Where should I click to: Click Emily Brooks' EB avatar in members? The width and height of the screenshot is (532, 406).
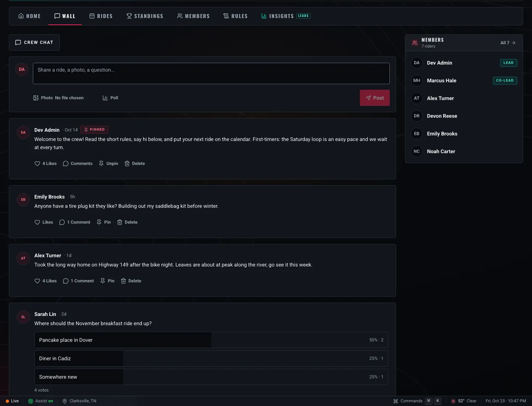pyautogui.click(x=417, y=134)
